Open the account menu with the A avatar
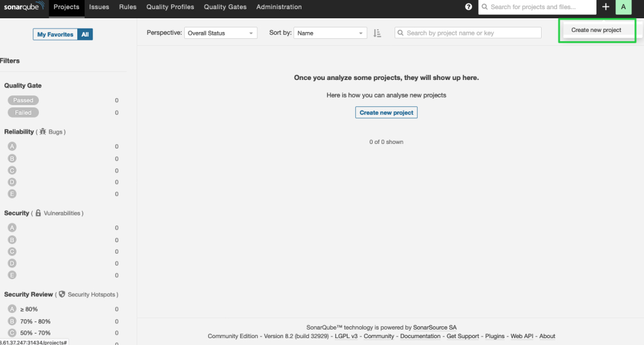Screen dimensions: 644x345 pos(624,7)
